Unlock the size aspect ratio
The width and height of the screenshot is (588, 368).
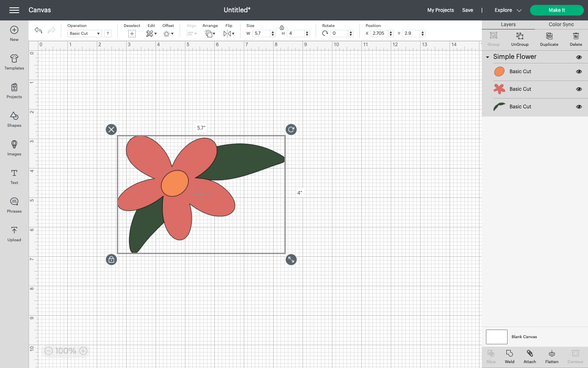click(x=281, y=28)
